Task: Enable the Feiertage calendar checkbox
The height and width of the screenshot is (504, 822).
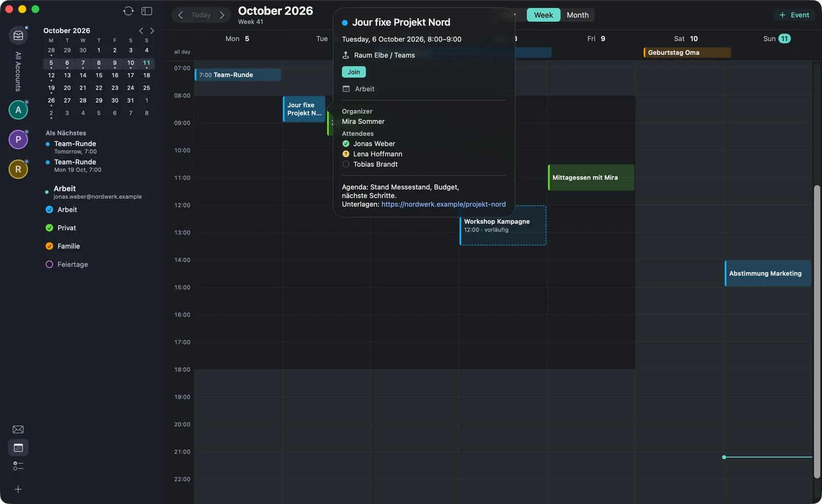Action: [49, 265]
